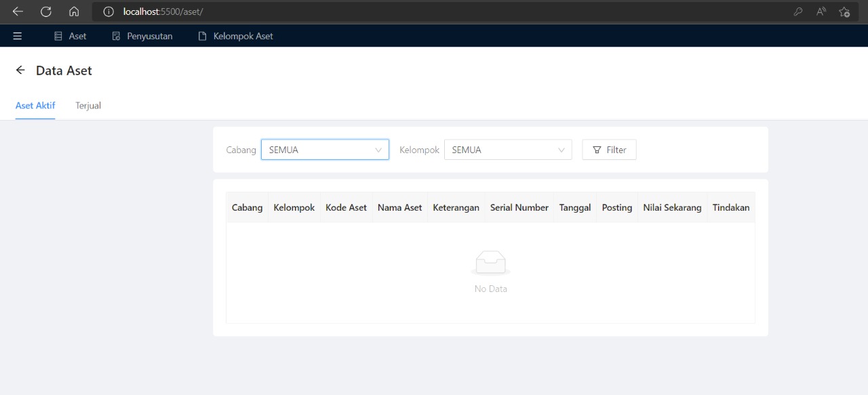The height and width of the screenshot is (395, 868).
Task: Click the Nama Aset column header
Action: click(400, 207)
